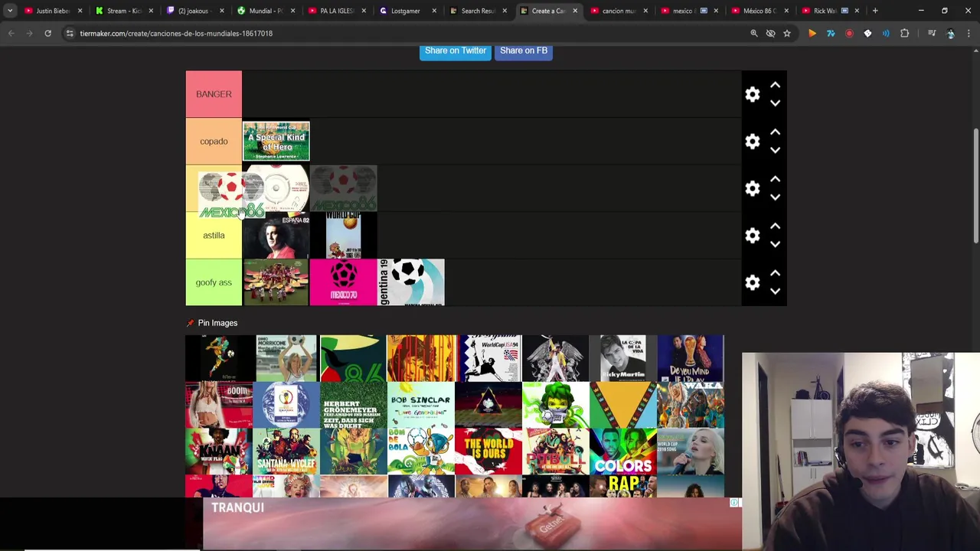Click the pushpin icon beside Pin Images
980x551 pixels.
click(x=190, y=323)
